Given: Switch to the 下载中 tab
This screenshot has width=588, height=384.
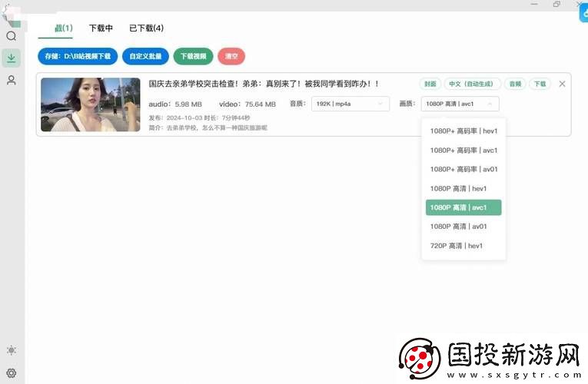Looking at the screenshot, I should click(101, 28).
